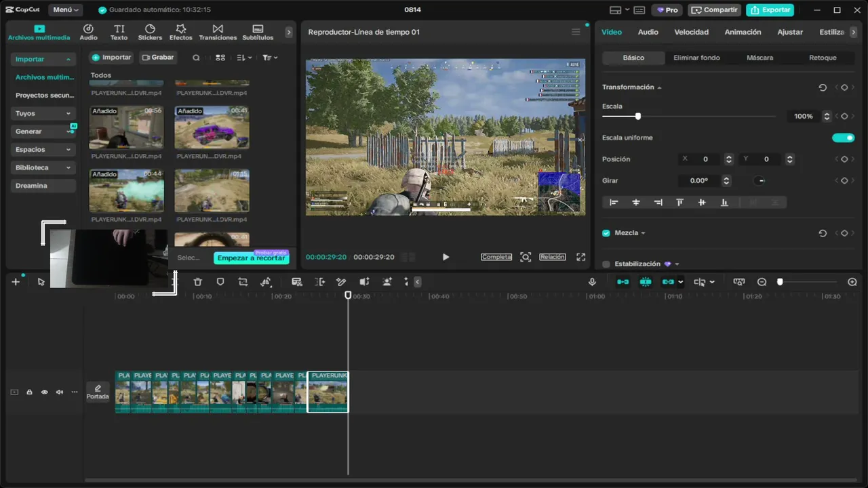This screenshot has width=868, height=488.
Task: Reset the Transformación settings
Action: coord(823,87)
